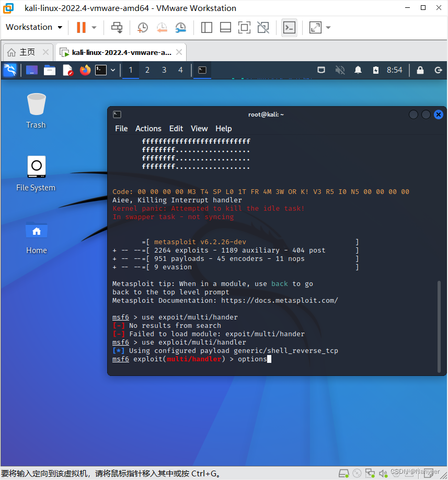Toggle Unity mode icon

point(263,28)
